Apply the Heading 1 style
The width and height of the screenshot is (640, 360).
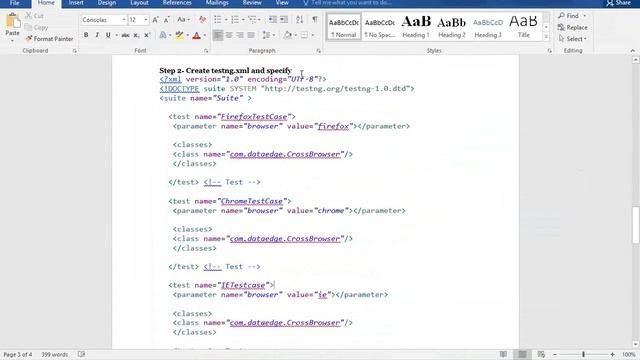click(x=416, y=27)
